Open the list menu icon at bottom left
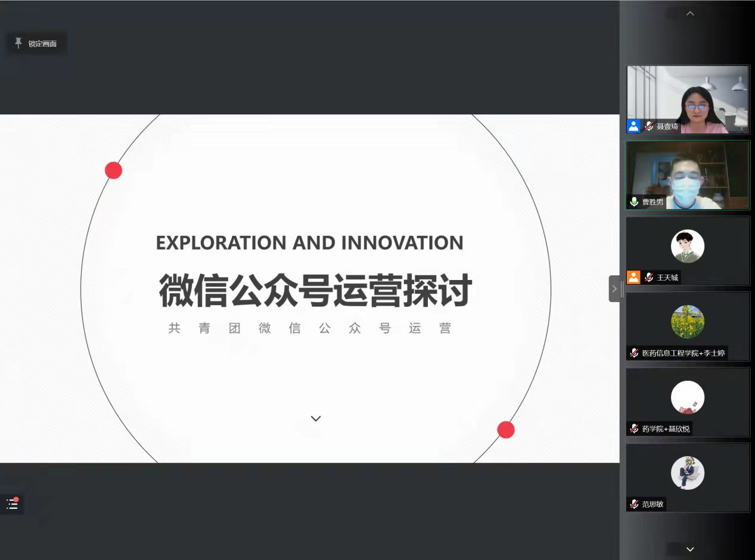This screenshot has height=560, width=755. 12,504
